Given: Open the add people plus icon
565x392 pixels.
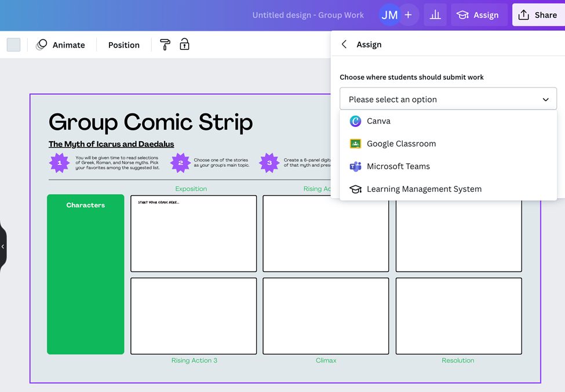Looking at the screenshot, I should [x=409, y=14].
